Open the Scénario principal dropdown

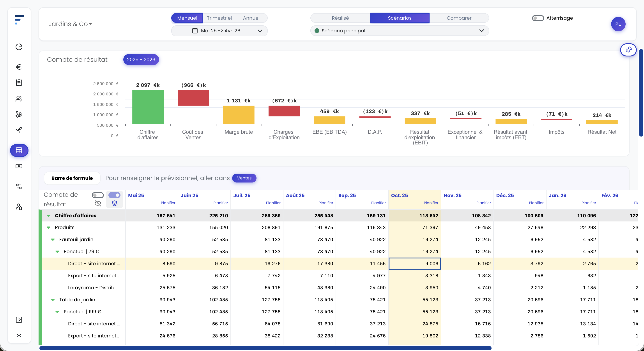click(399, 31)
